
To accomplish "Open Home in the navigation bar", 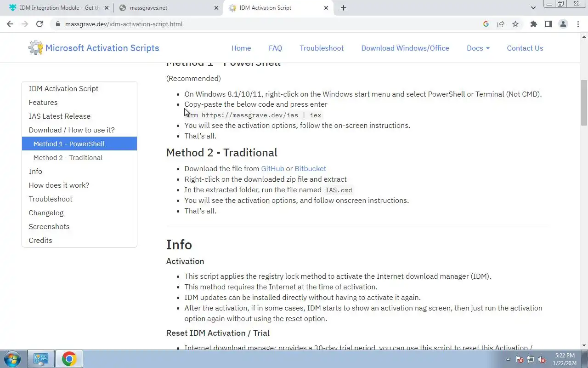I will (241, 48).
